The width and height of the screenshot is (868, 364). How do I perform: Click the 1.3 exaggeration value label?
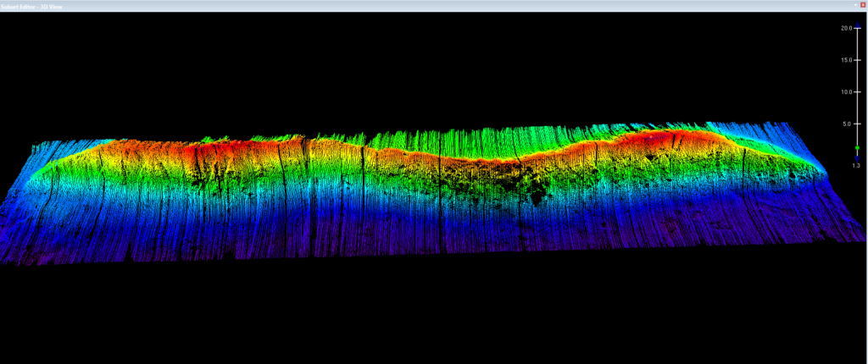pyautogui.click(x=856, y=166)
